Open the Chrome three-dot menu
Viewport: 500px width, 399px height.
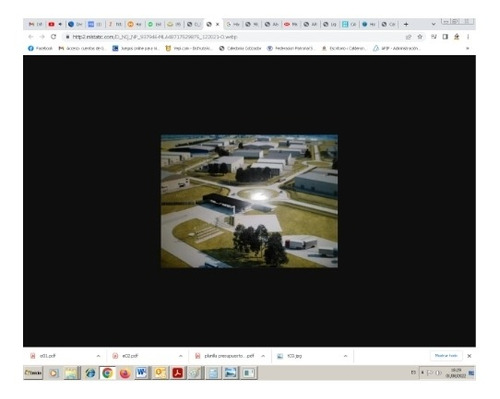coord(468,37)
